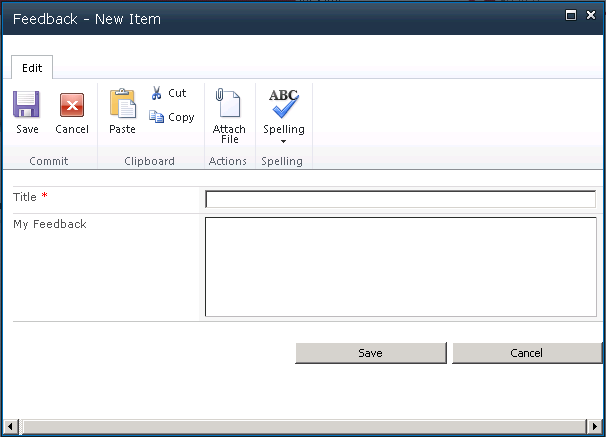Screen dimensions: 606x437
Task: Click the red Cancel ribbon icon
Action: [x=72, y=105]
